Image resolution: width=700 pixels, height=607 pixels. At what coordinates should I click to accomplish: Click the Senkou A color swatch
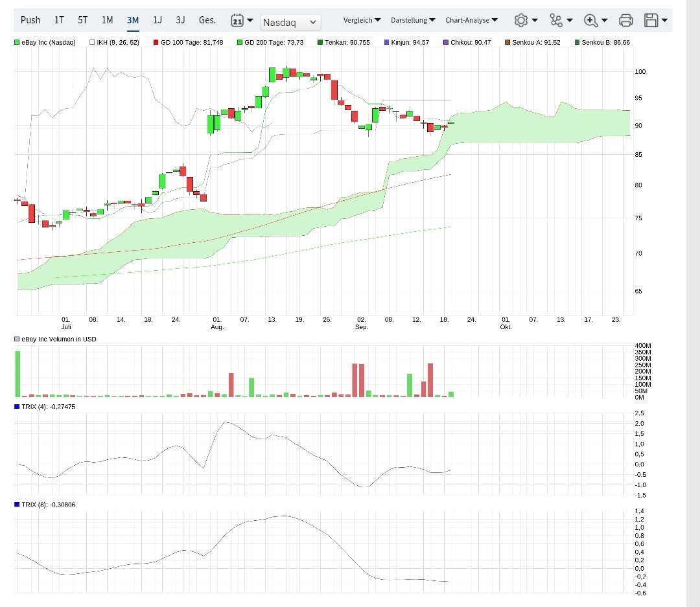[x=507, y=43]
